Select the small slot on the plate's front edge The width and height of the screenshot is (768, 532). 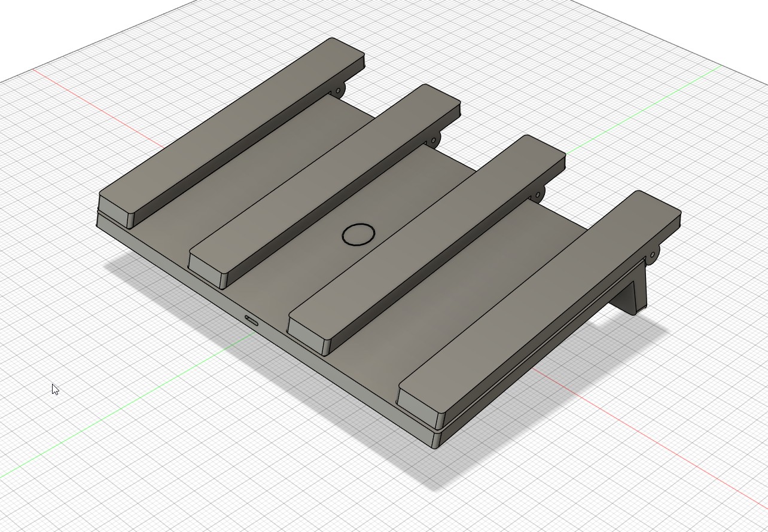251,322
